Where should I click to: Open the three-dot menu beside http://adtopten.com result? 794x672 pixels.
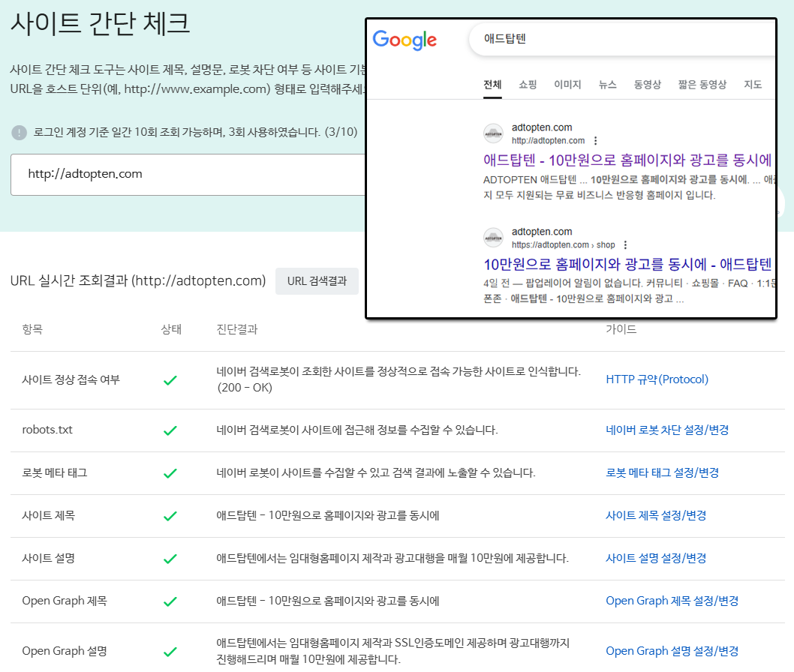596,141
